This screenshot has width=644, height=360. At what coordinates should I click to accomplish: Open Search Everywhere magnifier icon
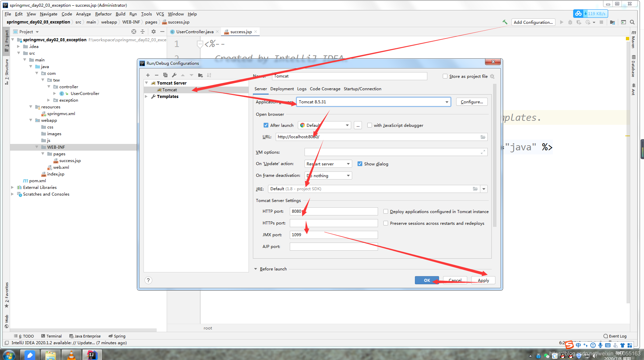coord(632,22)
